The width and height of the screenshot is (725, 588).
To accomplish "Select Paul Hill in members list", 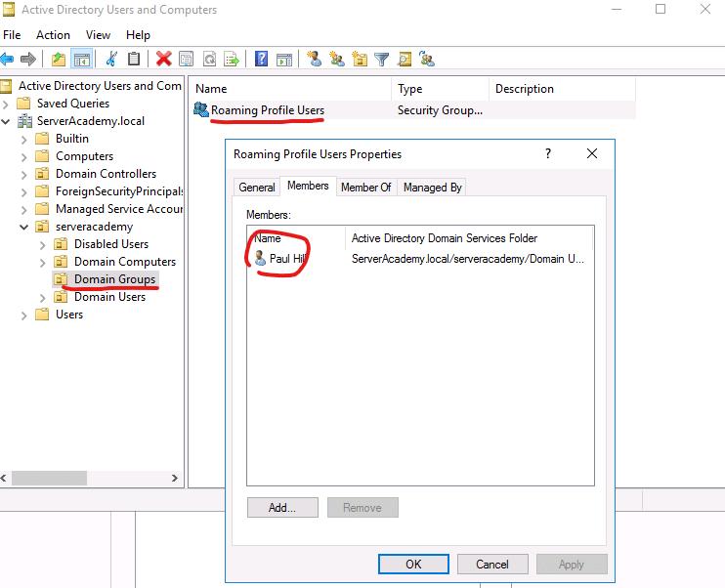I will pyautogui.click(x=288, y=259).
